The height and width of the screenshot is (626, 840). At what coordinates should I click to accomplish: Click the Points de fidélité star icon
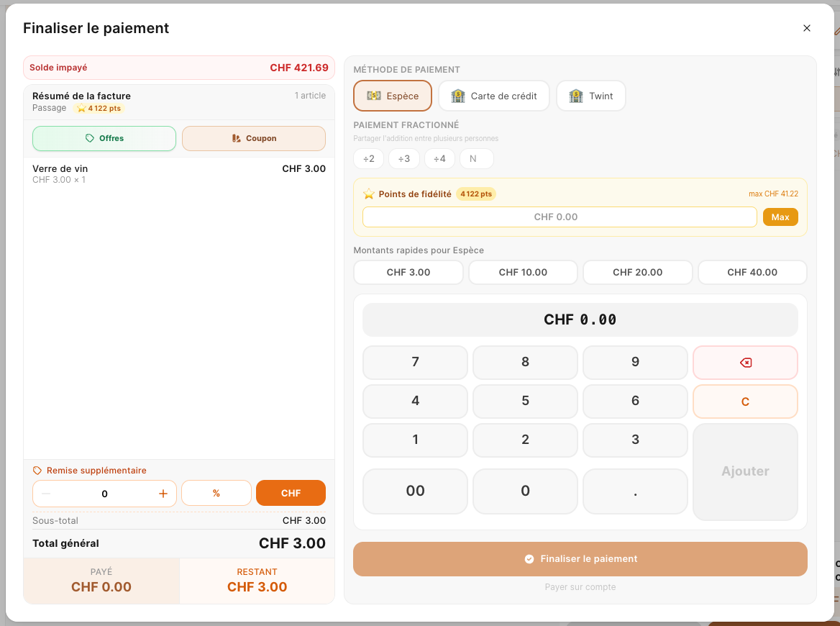[x=368, y=194]
